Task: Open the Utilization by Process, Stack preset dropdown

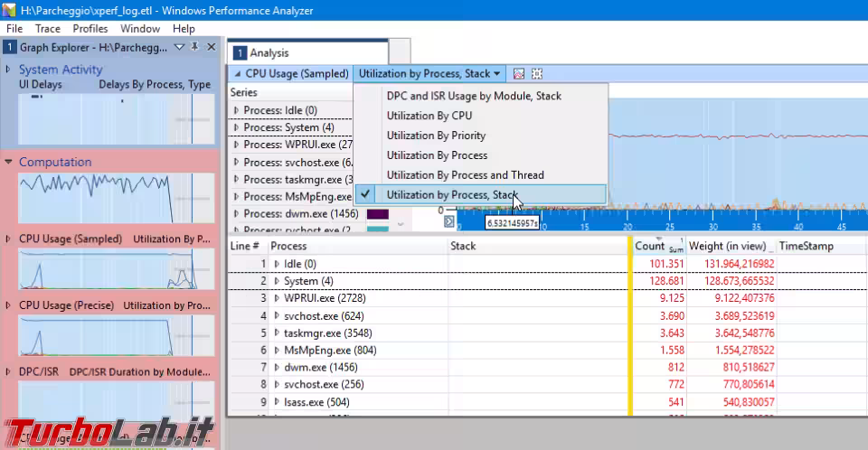Action: click(x=429, y=73)
